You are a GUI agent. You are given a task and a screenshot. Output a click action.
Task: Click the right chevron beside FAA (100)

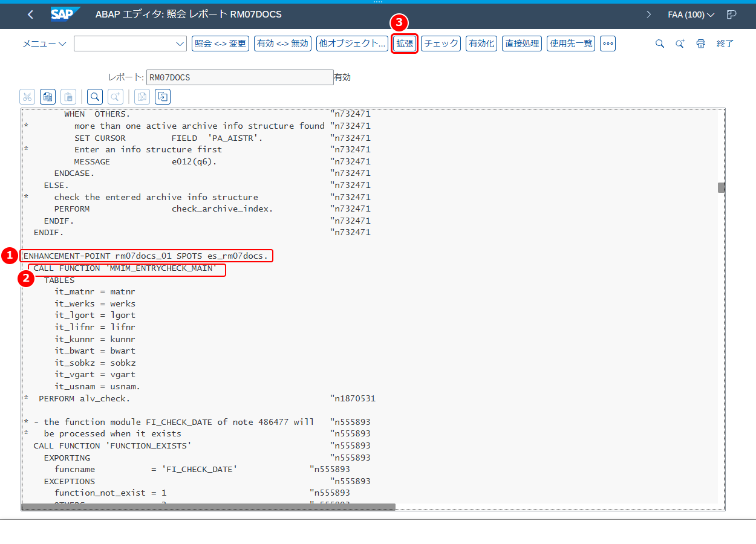click(x=649, y=15)
